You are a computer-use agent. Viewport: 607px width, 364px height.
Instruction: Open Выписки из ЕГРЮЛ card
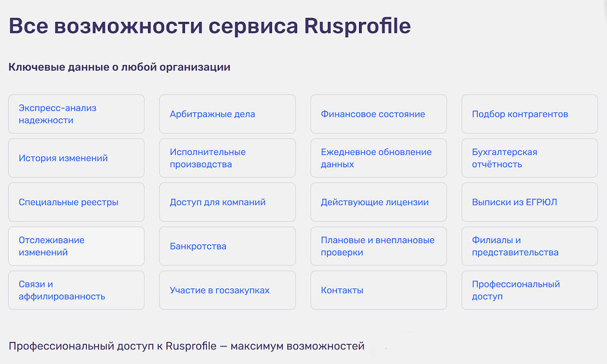[530, 202]
